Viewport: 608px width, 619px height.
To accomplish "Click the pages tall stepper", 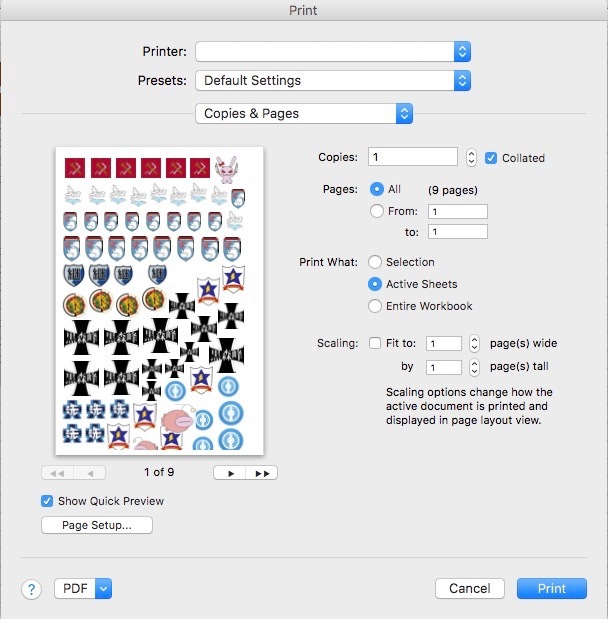I will pyautogui.click(x=474, y=368).
